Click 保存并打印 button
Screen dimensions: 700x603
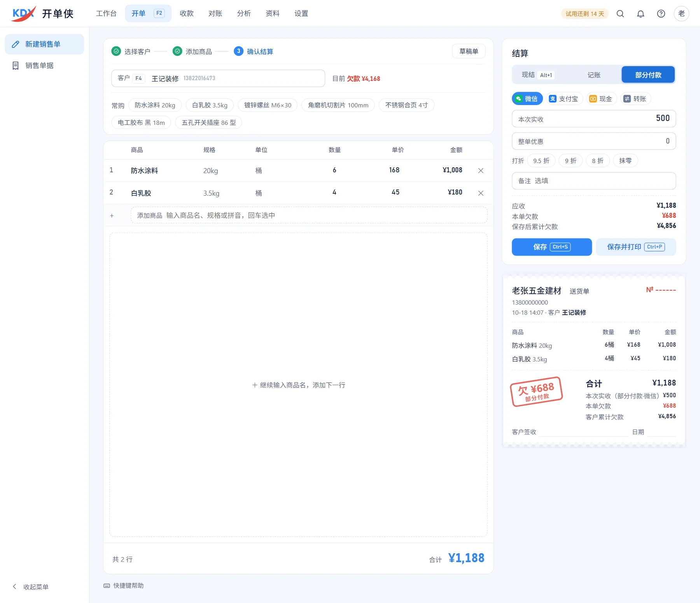tap(636, 247)
